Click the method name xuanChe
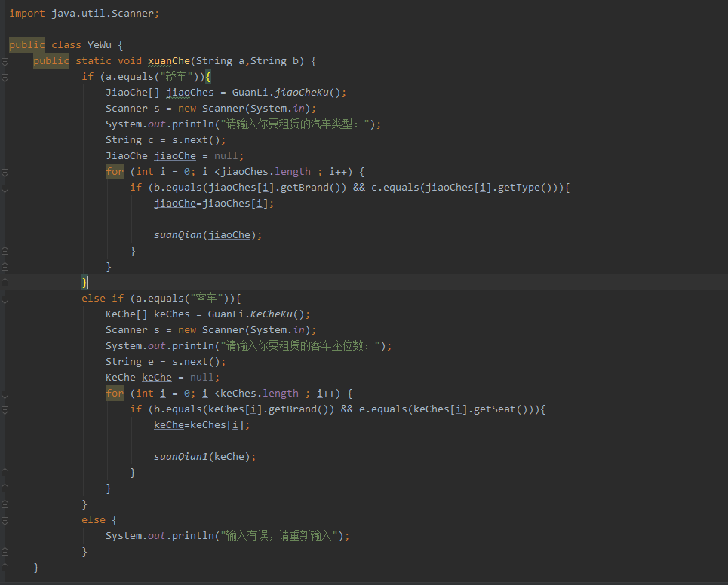 click(x=169, y=61)
